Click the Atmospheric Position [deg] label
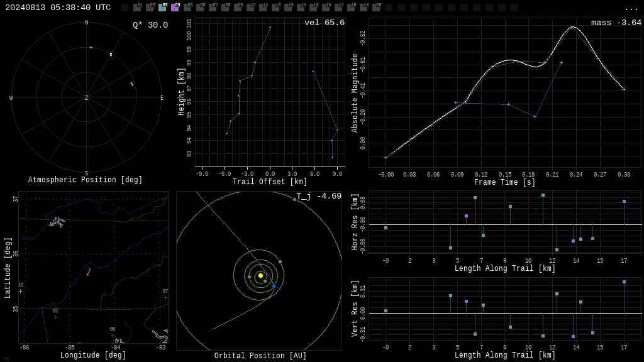Image resolution: width=644 pixels, height=362 pixels. click(x=85, y=179)
